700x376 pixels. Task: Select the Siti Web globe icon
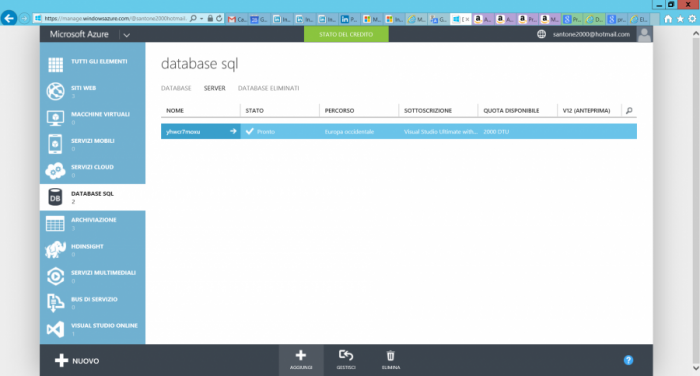55,91
